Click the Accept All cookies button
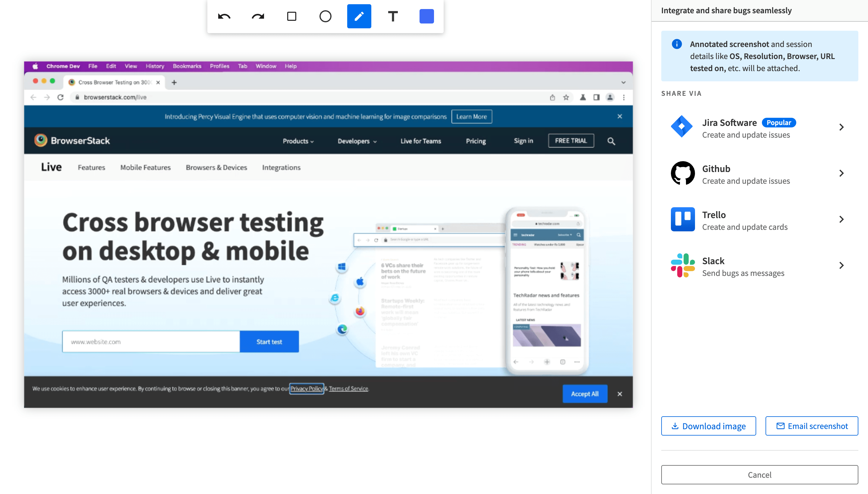Image resolution: width=868 pixels, height=494 pixels. tap(585, 394)
